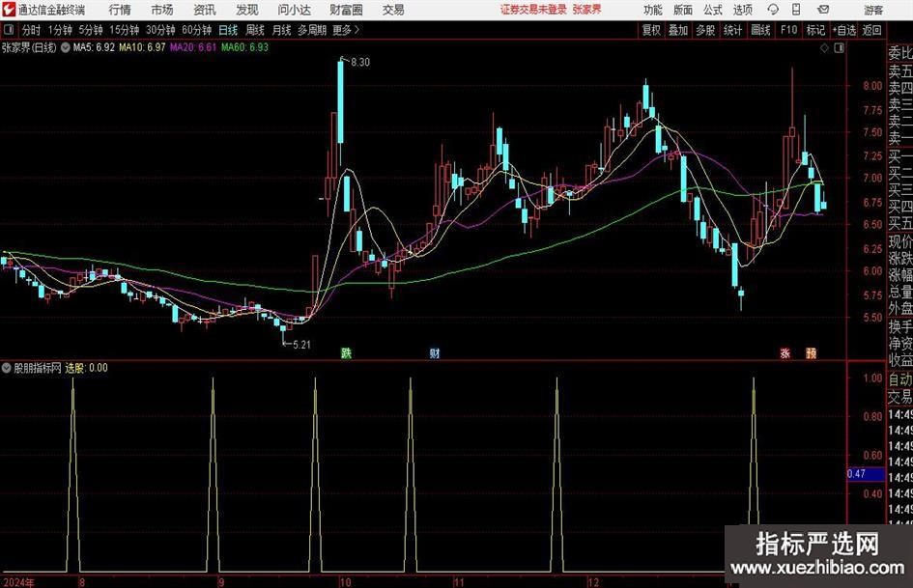Viewport: 913px width, 588px height.
Task: Click the diamond icon at chart top-right
Action: [x=824, y=47]
